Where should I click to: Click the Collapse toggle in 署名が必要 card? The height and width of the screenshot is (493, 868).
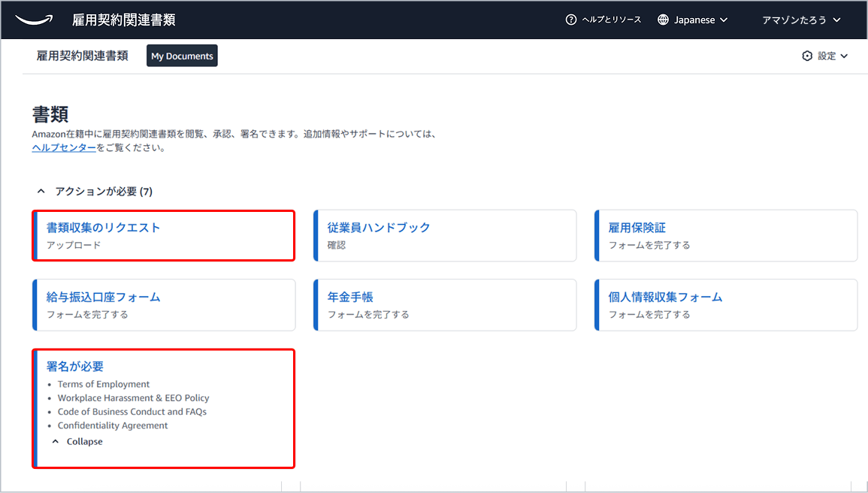[x=77, y=442]
